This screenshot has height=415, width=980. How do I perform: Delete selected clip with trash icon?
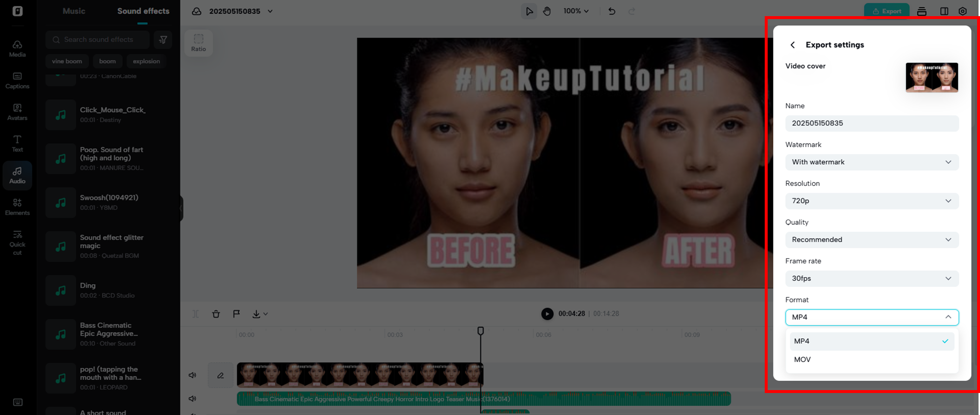point(216,314)
